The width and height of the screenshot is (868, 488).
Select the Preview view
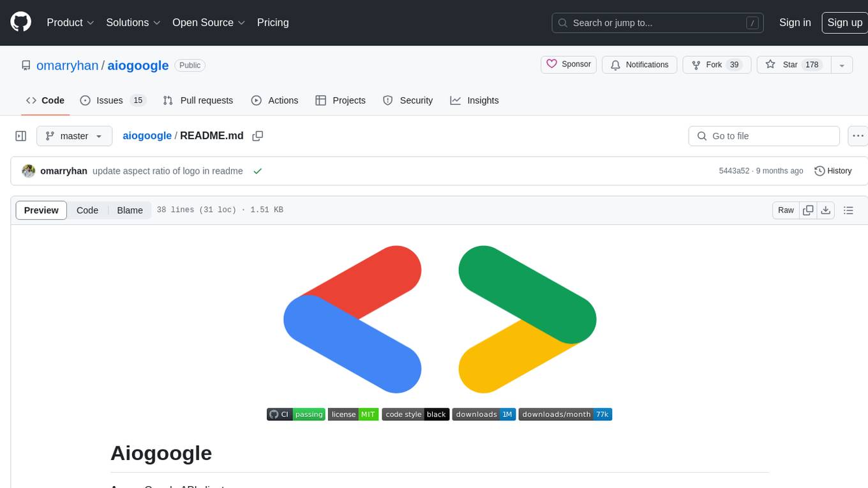tap(41, 210)
